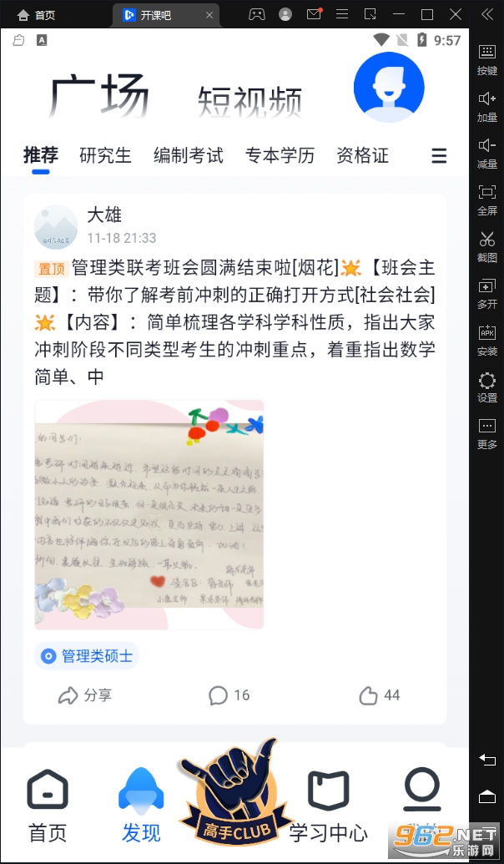Image resolution: width=504 pixels, height=864 pixels.
Task: Like the post with 44 thumbs-up
Action: coord(380,695)
